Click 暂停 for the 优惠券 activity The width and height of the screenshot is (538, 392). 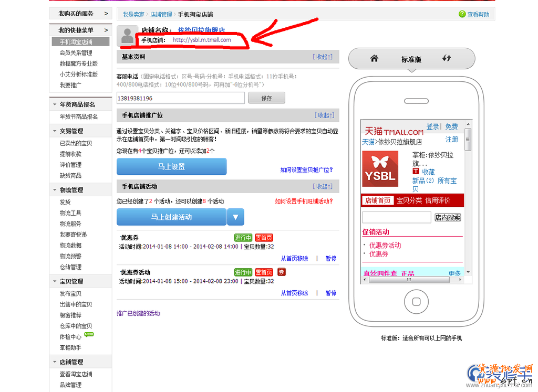pyautogui.click(x=331, y=258)
